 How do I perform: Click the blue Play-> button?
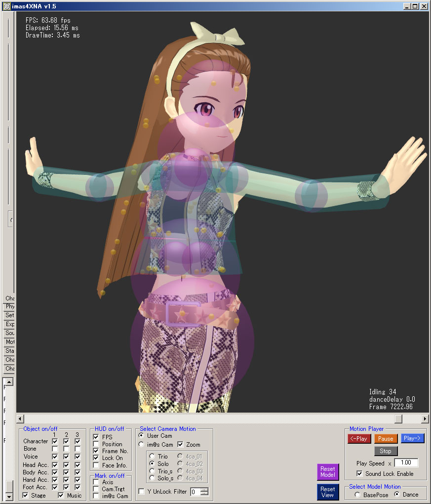click(412, 438)
